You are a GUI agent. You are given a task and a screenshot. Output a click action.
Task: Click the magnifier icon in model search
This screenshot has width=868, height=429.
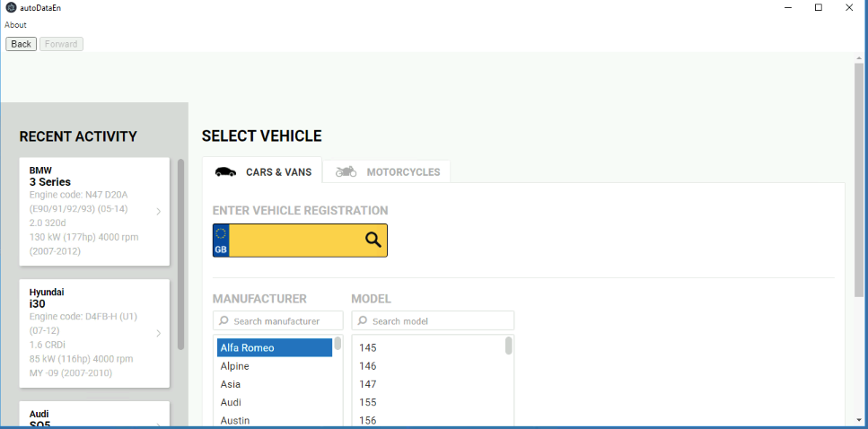click(x=363, y=321)
